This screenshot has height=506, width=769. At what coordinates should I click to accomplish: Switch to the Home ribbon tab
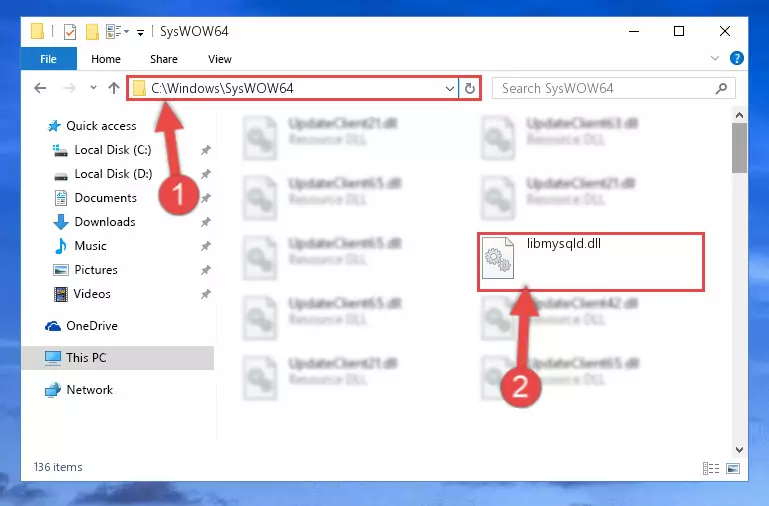point(105,59)
